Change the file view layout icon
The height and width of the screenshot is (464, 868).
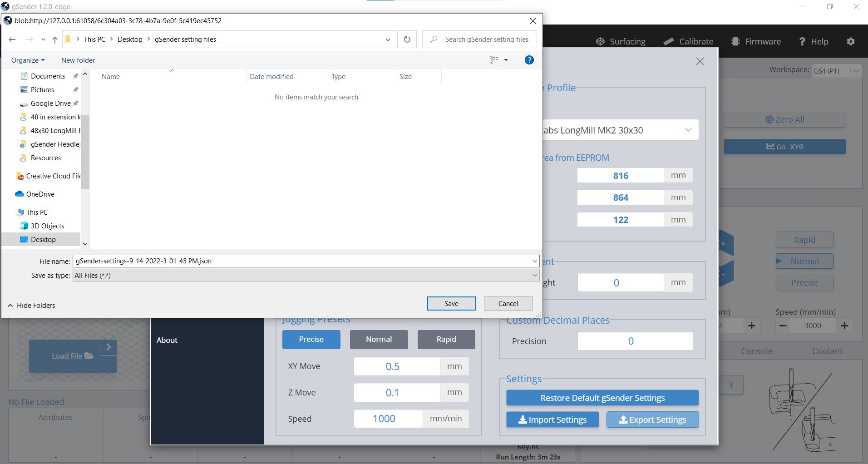tap(494, 60)
